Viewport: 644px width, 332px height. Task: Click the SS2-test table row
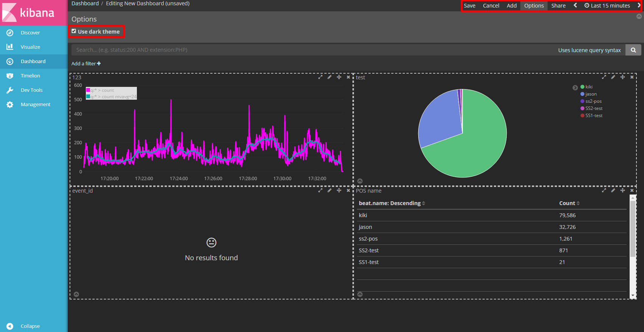[x=492, y=250]
